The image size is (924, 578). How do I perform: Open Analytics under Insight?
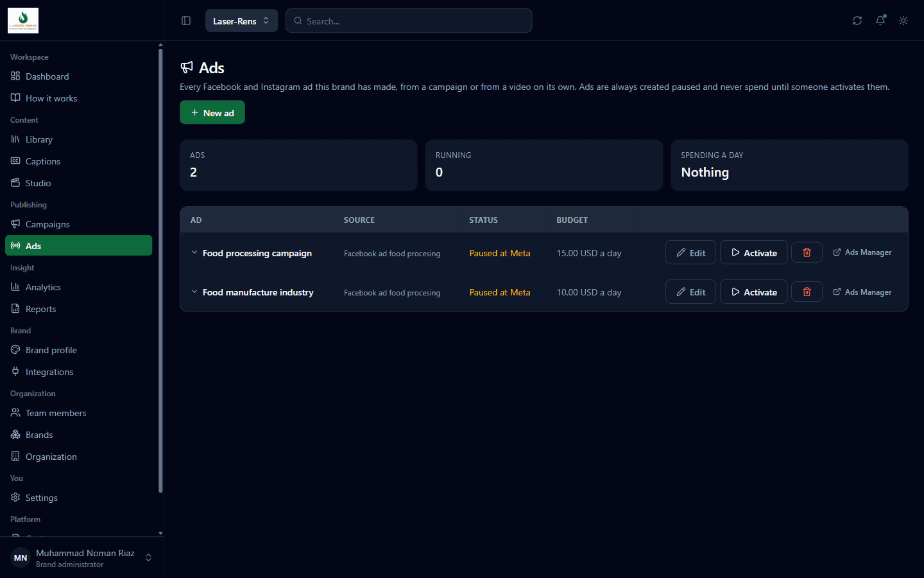[x=79, y=287]
